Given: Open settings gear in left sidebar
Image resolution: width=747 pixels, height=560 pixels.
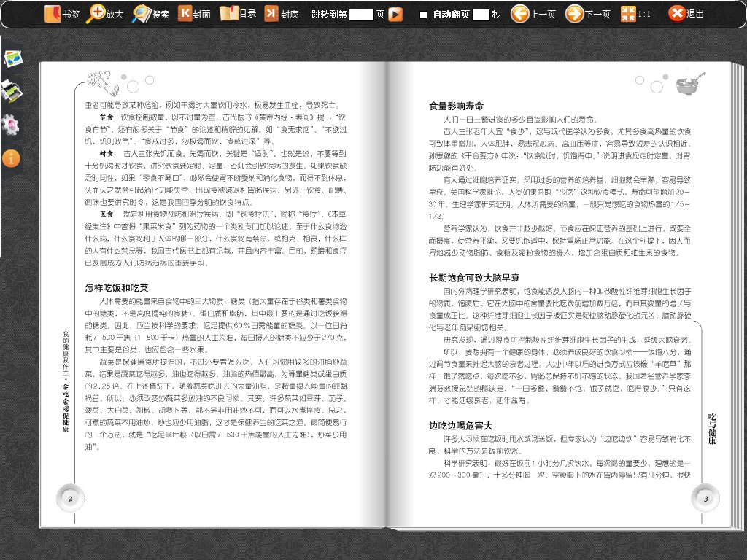Looking at the screenshot, I should pos(10,125).
